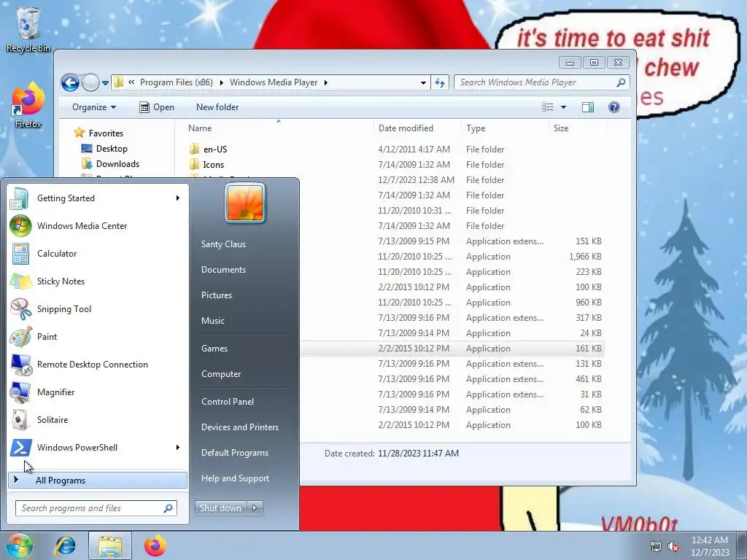Open Santy Claus user folder
This screenshot has width=747, height=560.
(x=223, y=244)
